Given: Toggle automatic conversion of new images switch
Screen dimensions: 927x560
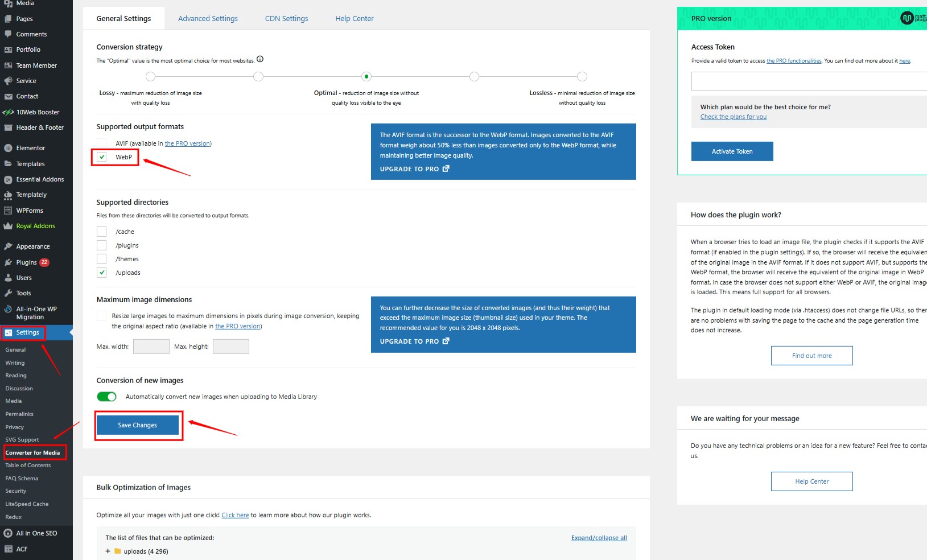Looking at the screenshot, I should coord(106,397).
